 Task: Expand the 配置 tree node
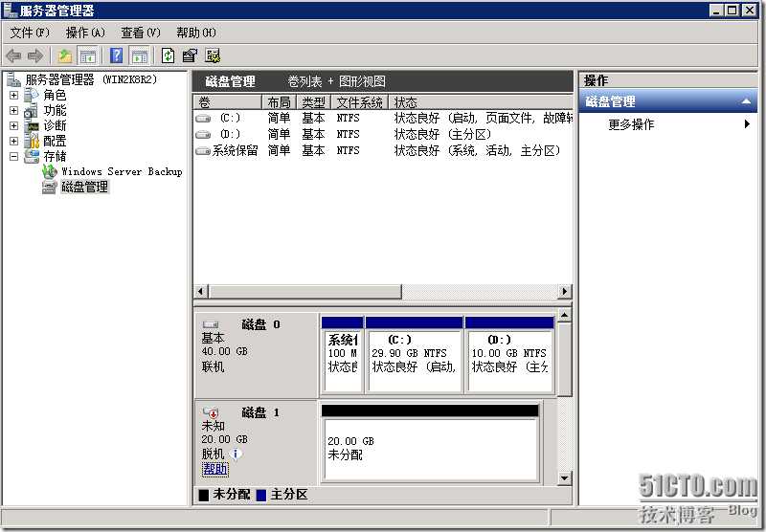[13, 141]
